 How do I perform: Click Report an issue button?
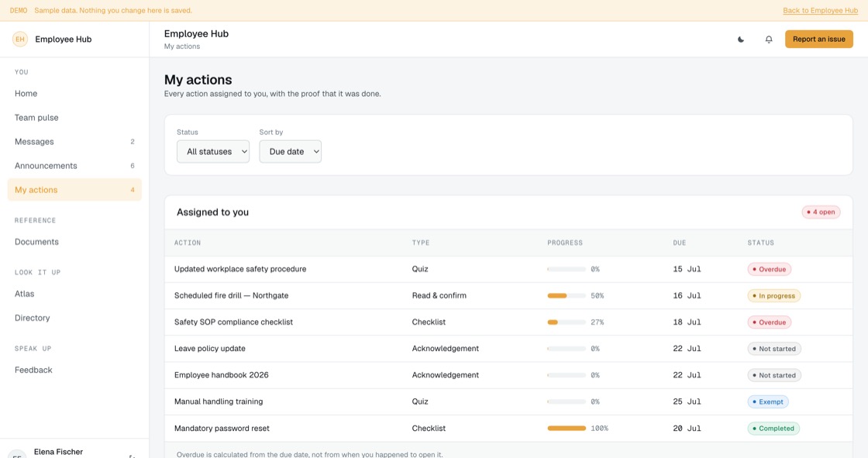pyautogui.click(x=818, y=40)
